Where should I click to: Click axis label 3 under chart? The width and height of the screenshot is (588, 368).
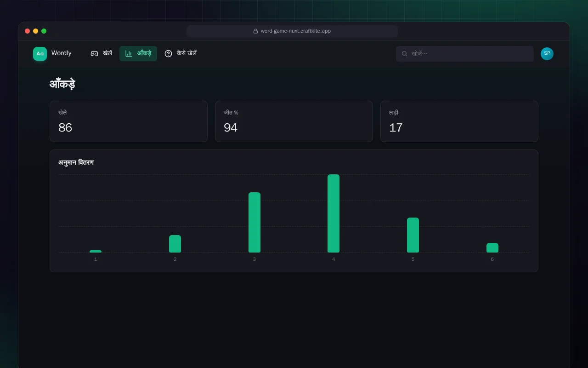click(254, 259)
